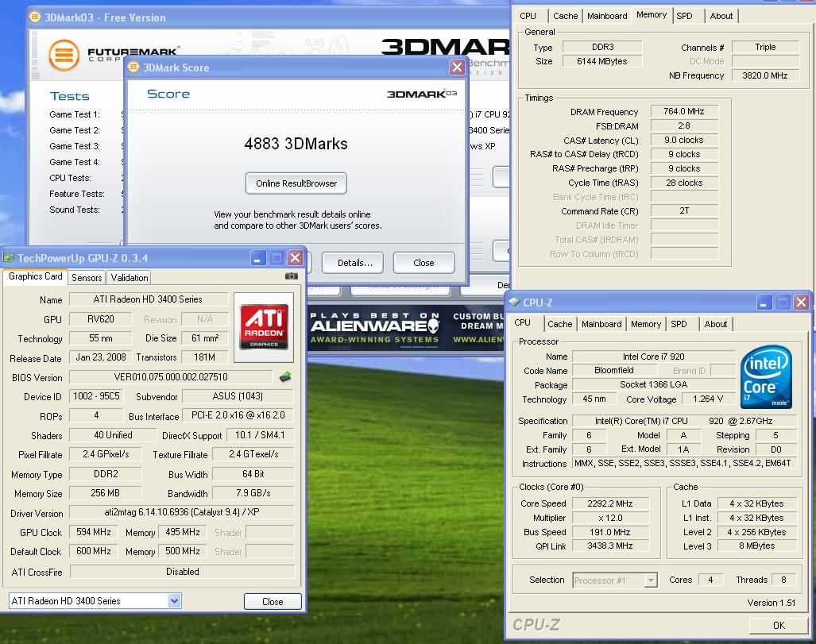Click the GPU name field 'ATI Radeon HD 3400 Series'
Image resolution: width=816 pixels, height=644 pixels.
point(149,299)
